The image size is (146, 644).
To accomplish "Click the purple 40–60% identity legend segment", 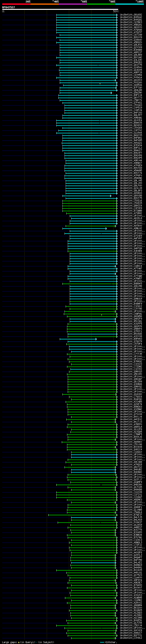I will [x=73, y=4].
